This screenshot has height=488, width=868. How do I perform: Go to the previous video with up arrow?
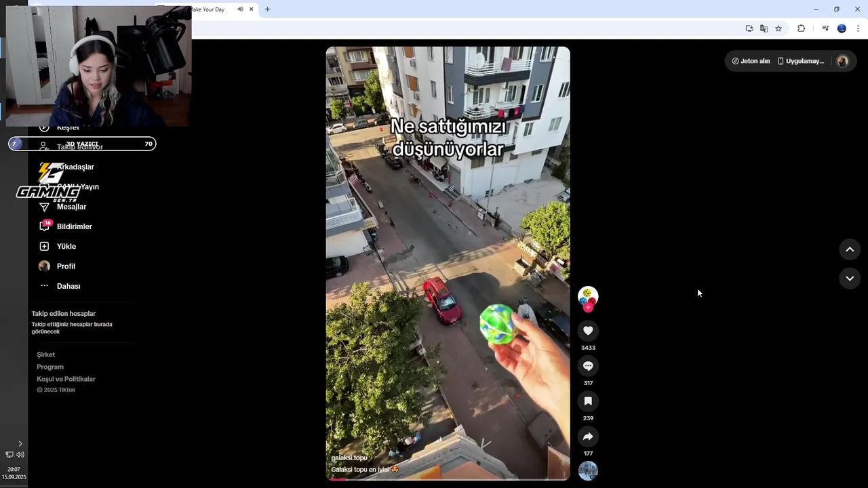(850, 249)
